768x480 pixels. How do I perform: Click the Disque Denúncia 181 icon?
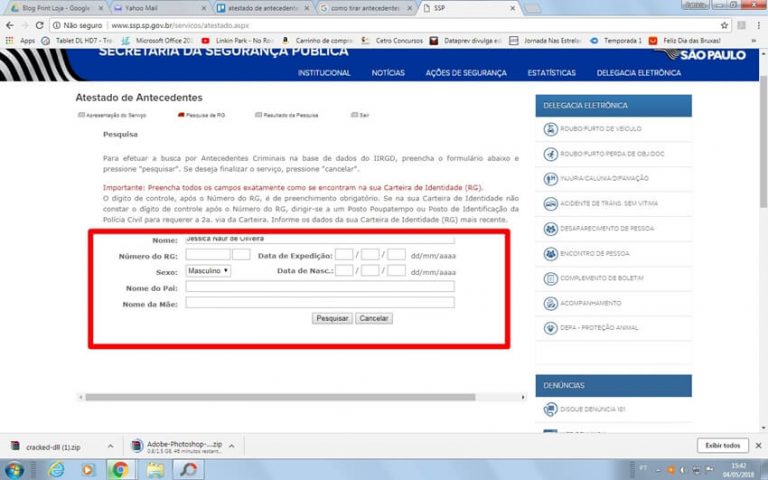click(551, 408)
